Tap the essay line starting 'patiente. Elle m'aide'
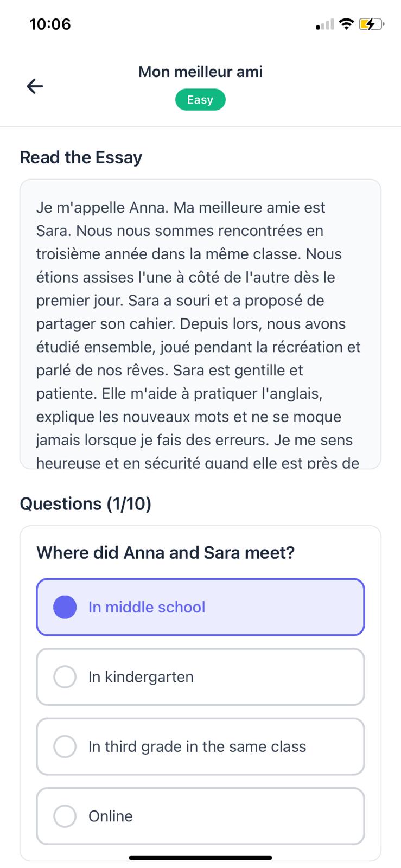This screenshot has height=868, width=401. click(x=179, y=393)
